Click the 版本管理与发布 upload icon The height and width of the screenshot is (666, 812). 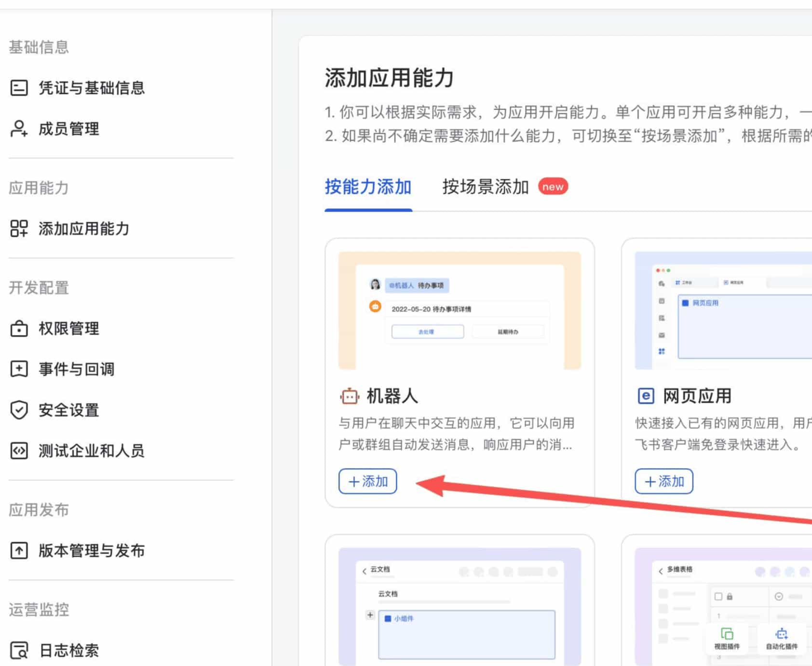(19, 550)
